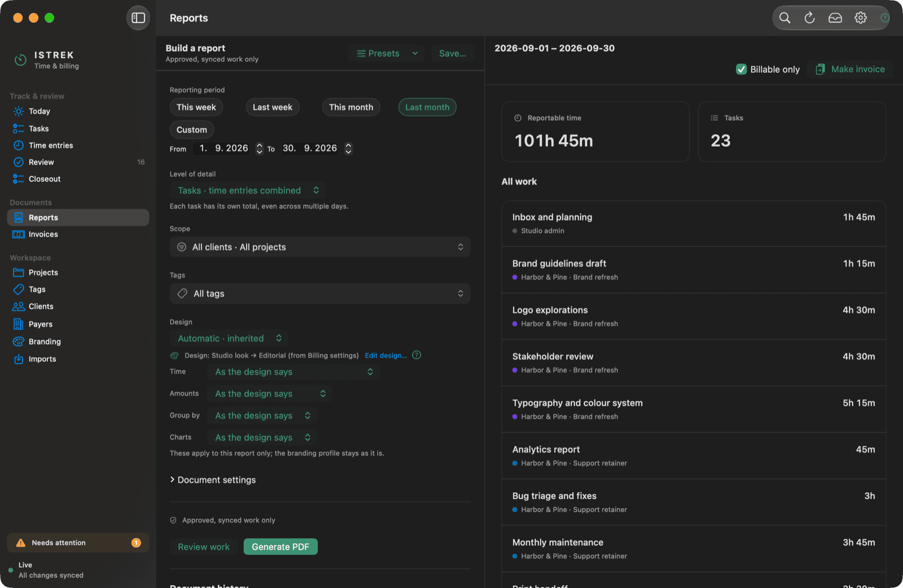Open the All clients scope dropdown

point(320,247)
